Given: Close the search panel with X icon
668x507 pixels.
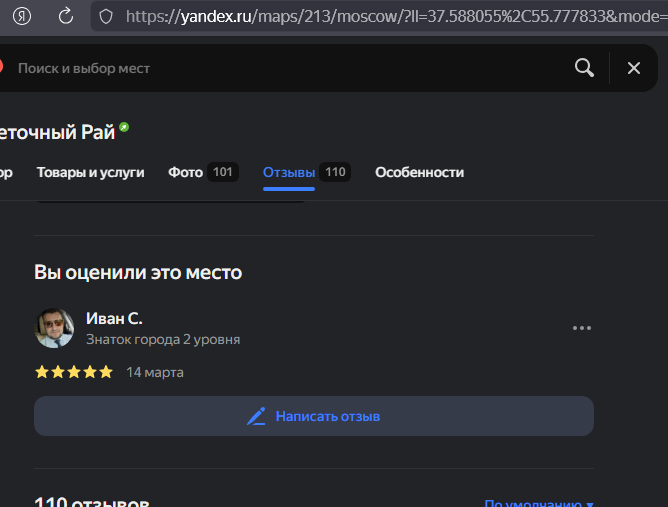Looking at the screenshot, I should pyautogui.click(x=633, y=68).
